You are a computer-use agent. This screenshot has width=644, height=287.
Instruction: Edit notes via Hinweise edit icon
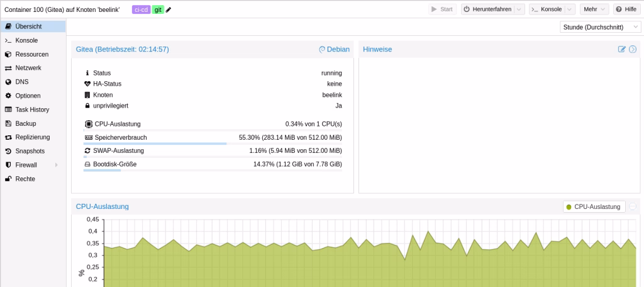point(622,49)
